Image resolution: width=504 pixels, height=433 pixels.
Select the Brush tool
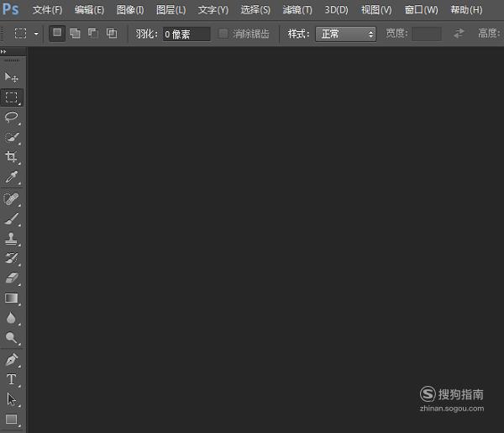click(12, 219)
